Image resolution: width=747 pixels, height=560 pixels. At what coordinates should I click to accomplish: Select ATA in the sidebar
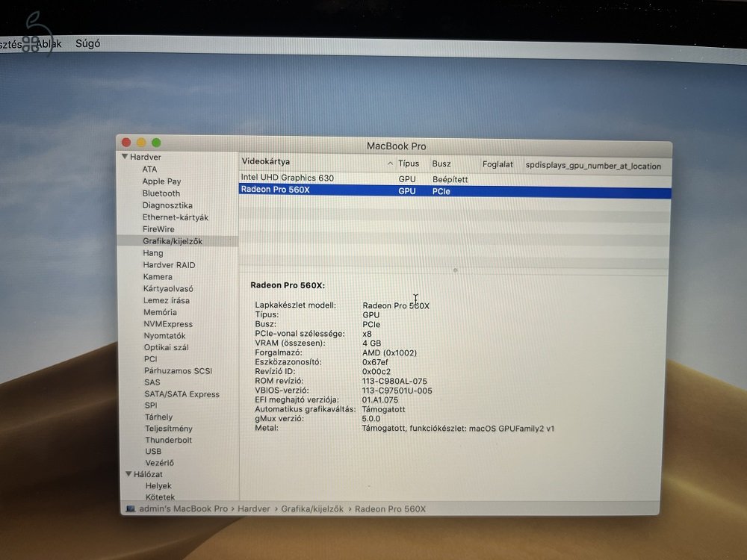coord(149,169)
